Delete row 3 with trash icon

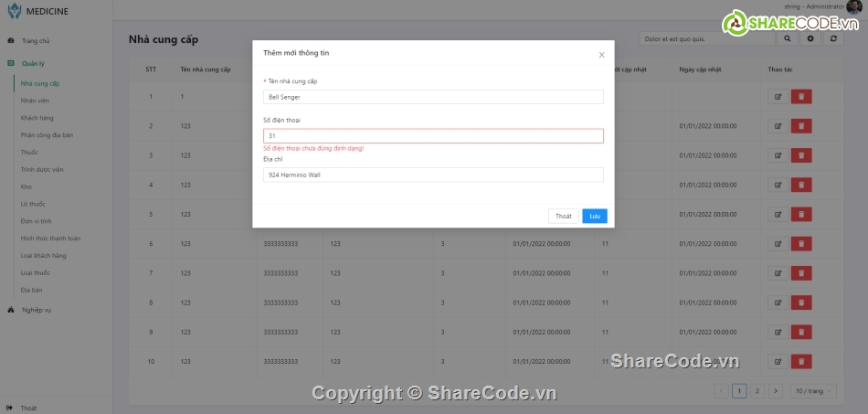801,155
